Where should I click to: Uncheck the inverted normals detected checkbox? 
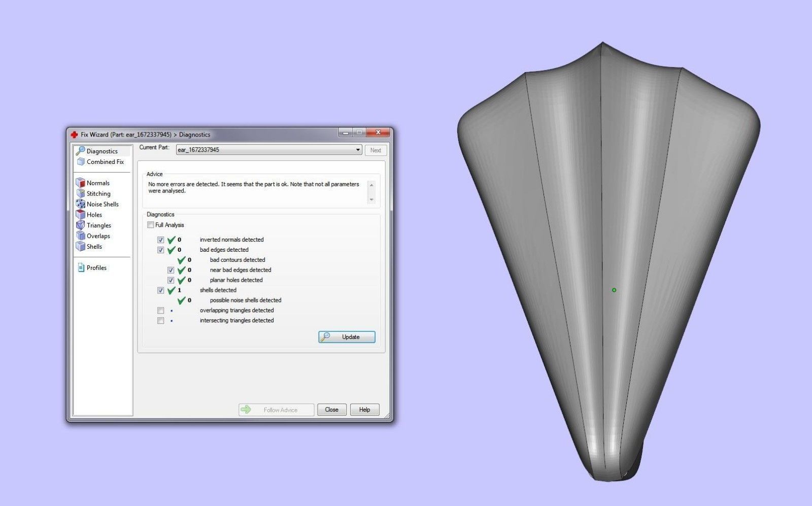160,240
